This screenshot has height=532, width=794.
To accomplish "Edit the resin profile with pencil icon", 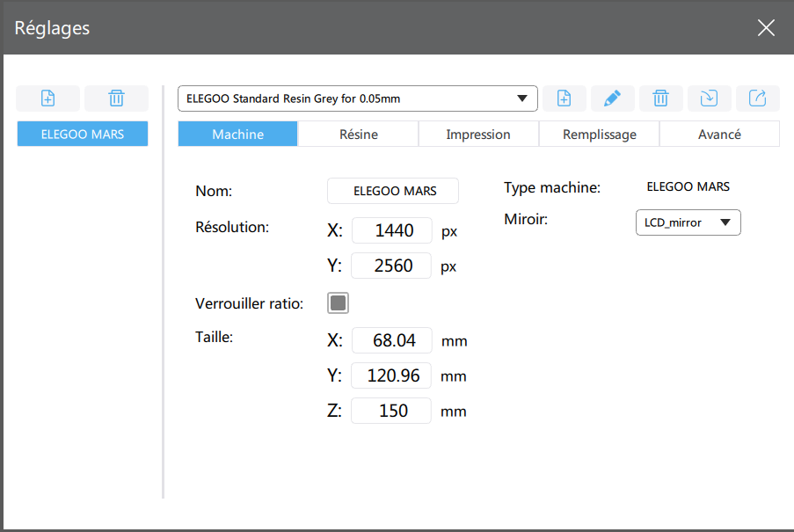I will [613, 98].
